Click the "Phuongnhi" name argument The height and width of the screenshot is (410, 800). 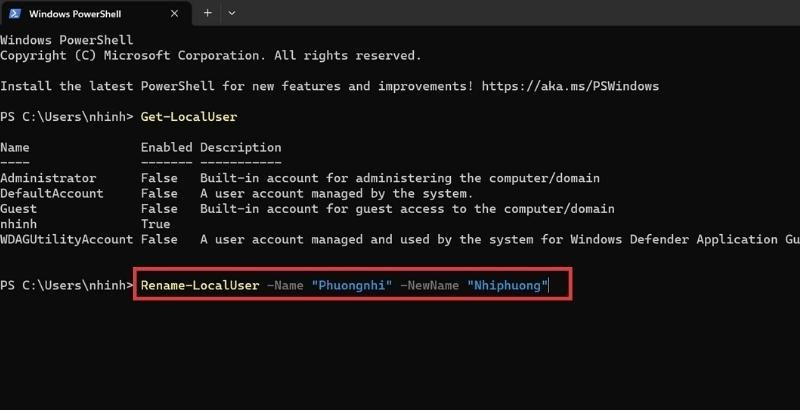[x=352, y=285]
